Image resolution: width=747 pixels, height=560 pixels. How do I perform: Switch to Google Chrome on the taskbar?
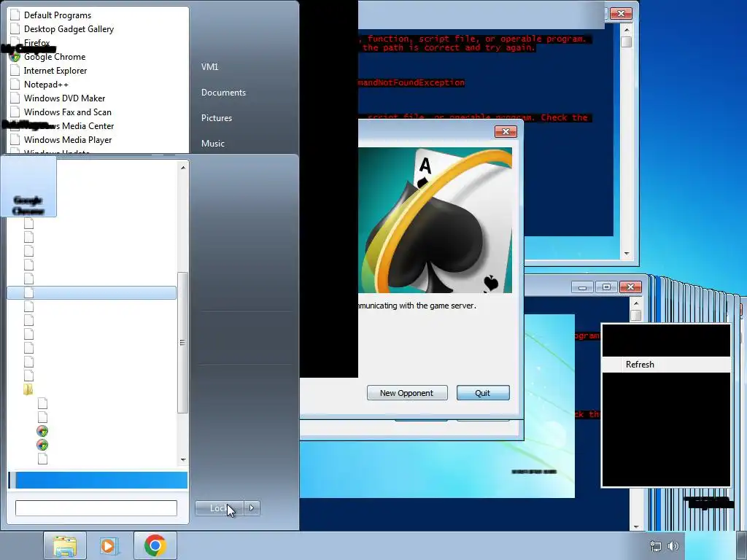pyautogui.click(x=155, y=545)
